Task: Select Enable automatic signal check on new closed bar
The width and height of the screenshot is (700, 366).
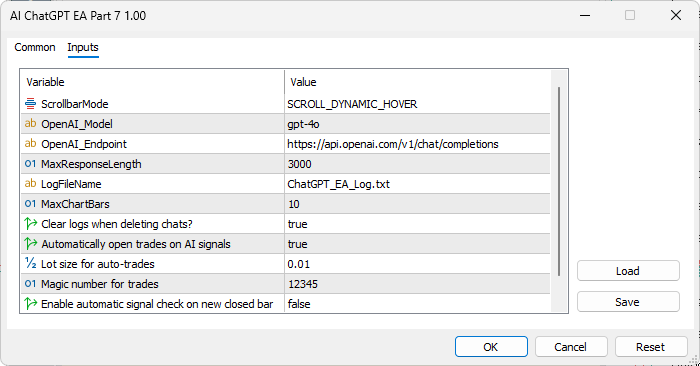Action: coord(157,304)
